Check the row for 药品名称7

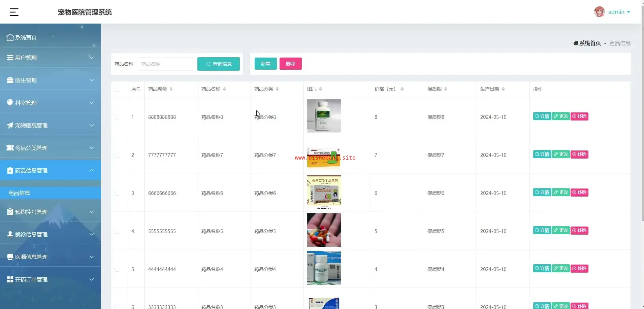pos(117,155)
